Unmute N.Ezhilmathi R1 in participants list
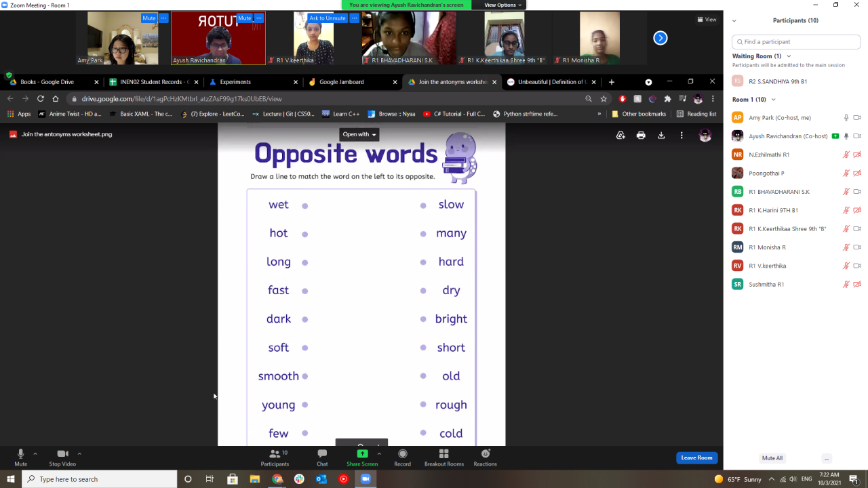 click(x=846, y=155)
